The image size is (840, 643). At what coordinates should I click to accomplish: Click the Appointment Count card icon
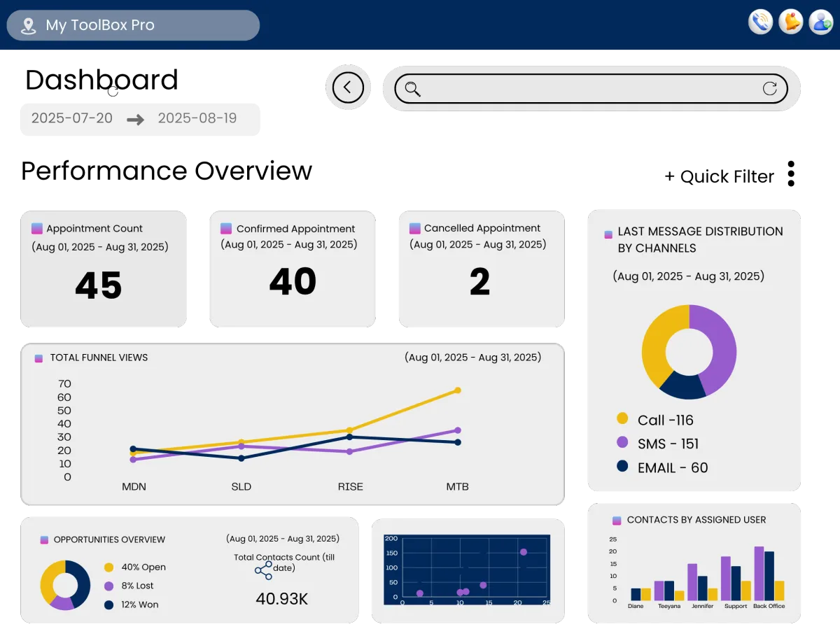(37, 228)
